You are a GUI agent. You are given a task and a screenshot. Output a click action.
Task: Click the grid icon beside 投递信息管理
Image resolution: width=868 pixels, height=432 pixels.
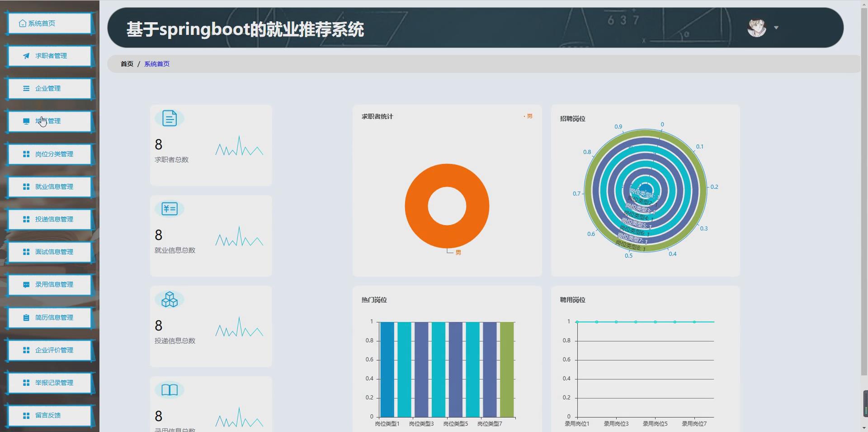point(26,219)
